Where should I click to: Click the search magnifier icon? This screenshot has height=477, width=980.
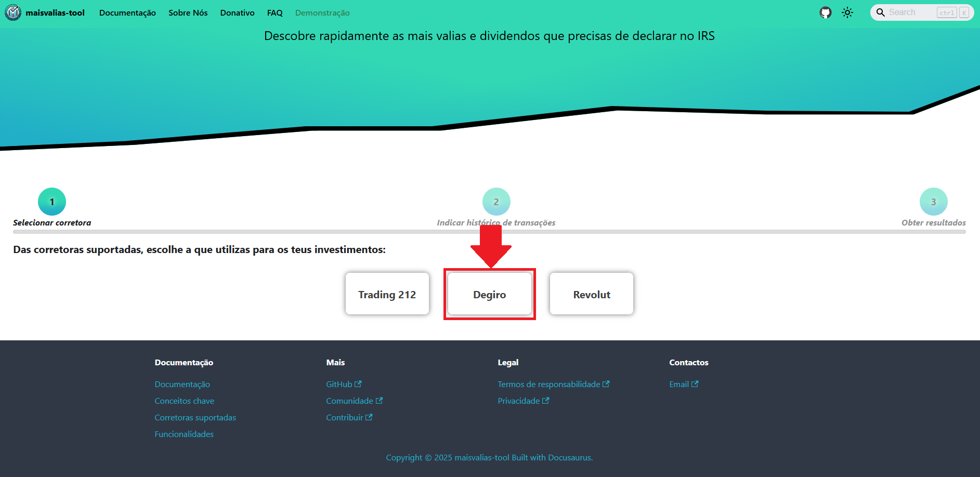pyautogui.click(x=881, y=12)
